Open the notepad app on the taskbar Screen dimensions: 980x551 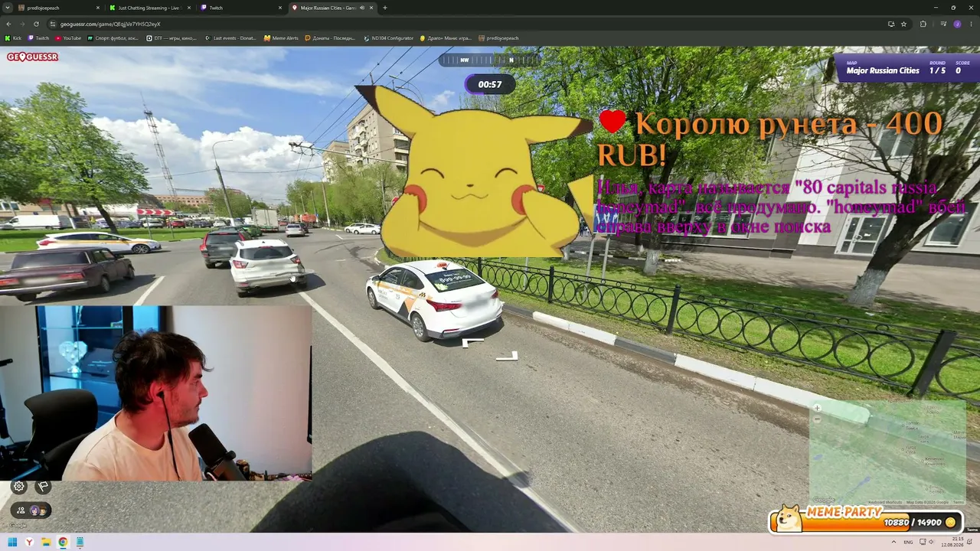80,543
